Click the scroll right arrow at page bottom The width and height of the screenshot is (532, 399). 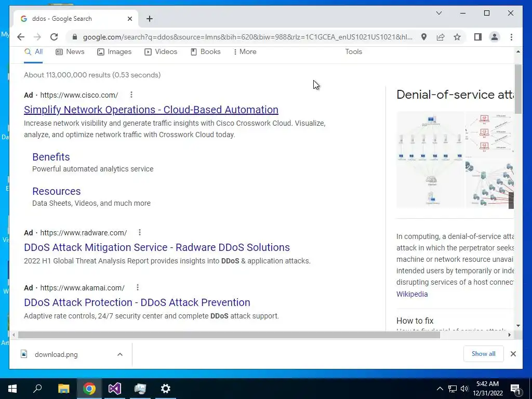pos(509,335)
